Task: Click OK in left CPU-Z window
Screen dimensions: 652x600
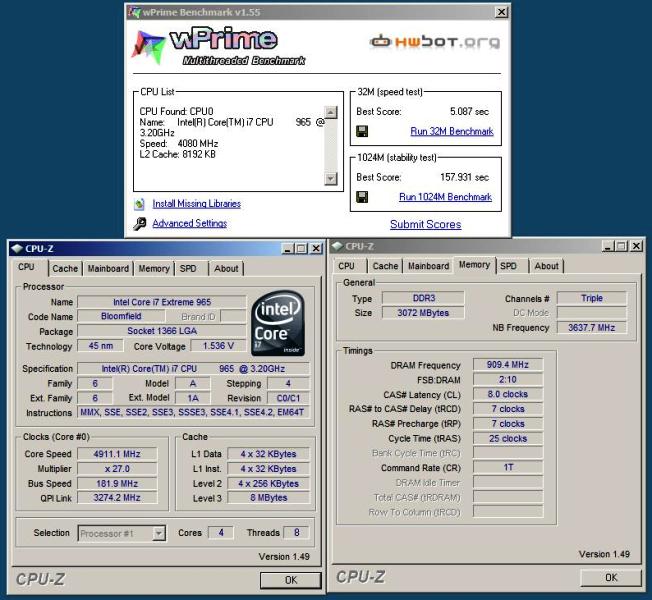Action: 291,580
